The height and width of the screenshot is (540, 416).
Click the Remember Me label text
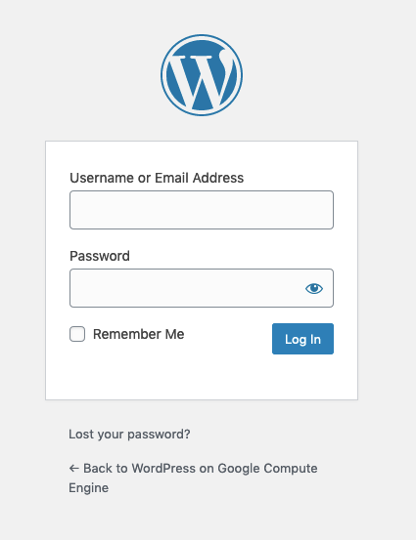point(138,334)
